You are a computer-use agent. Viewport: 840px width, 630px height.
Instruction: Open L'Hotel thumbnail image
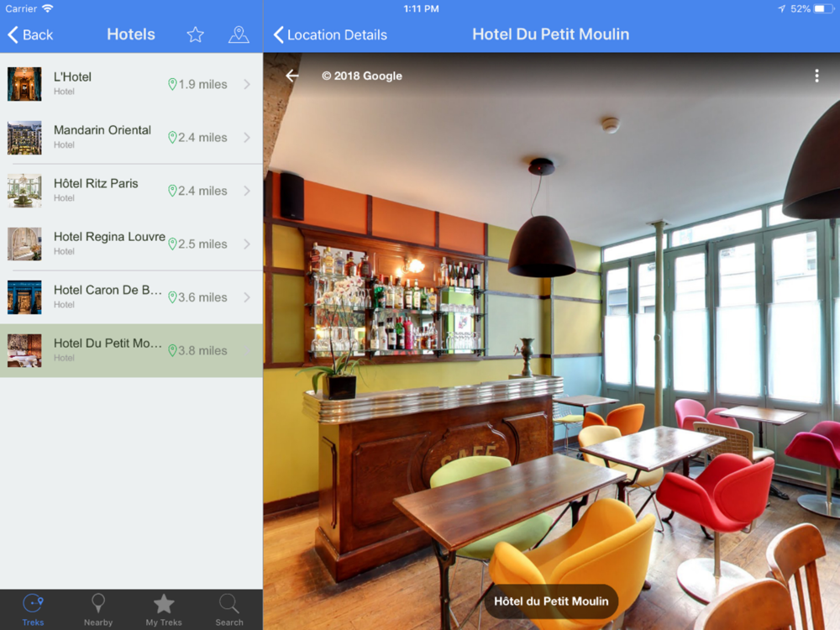(x=24, y=84)
